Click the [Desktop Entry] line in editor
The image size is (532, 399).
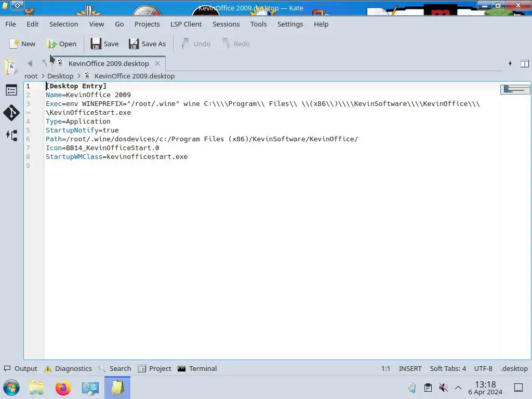pos(76,86)
